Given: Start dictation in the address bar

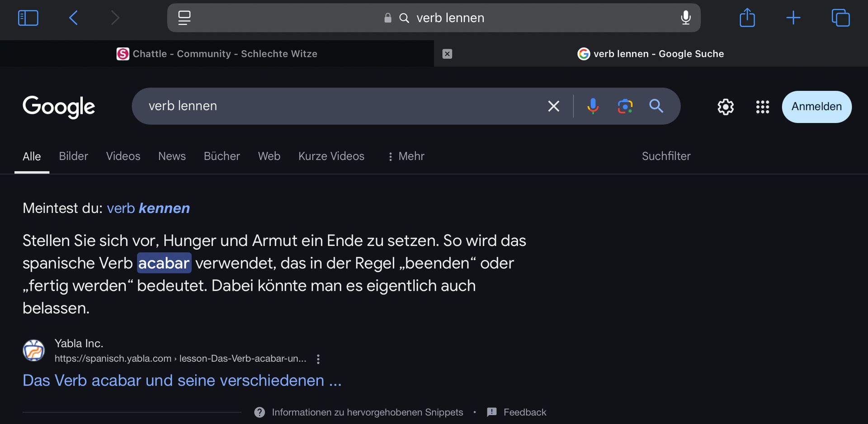Looking at the screenshot, I should click(x=685, y=18).
